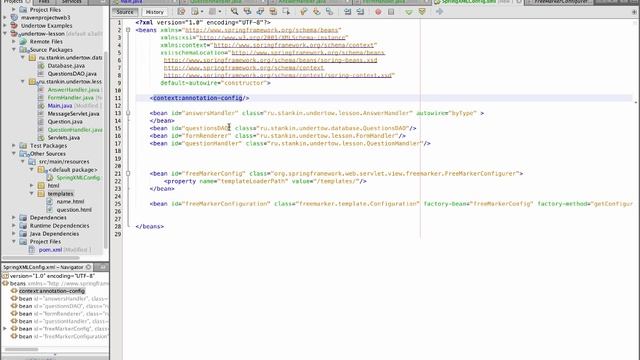Click the Last Edit toolbar icon beside History
This screenshot has width=640, height=360.
[181, 12]
